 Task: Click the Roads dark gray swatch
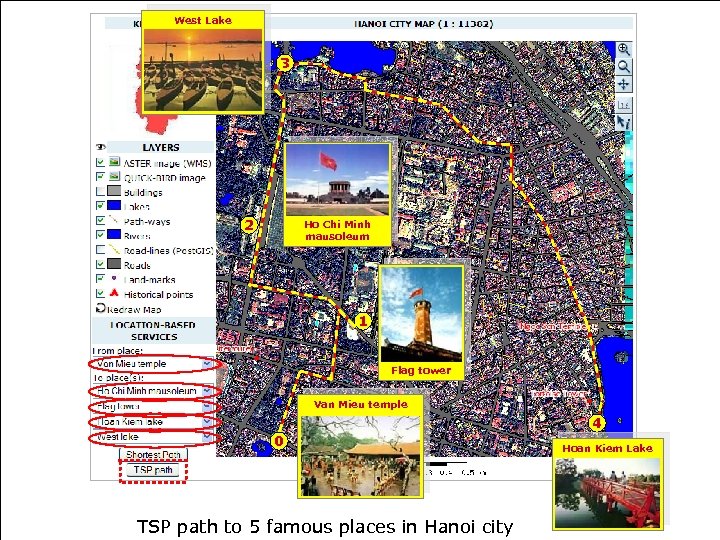pyautogui.click(x=114, y=264)
